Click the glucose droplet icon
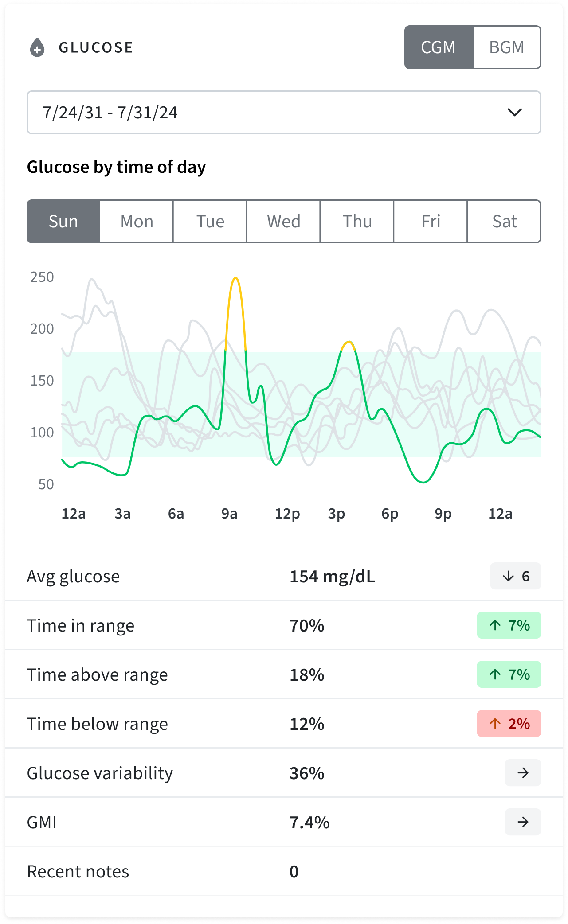Screen dimensions: 568x924 37,47
